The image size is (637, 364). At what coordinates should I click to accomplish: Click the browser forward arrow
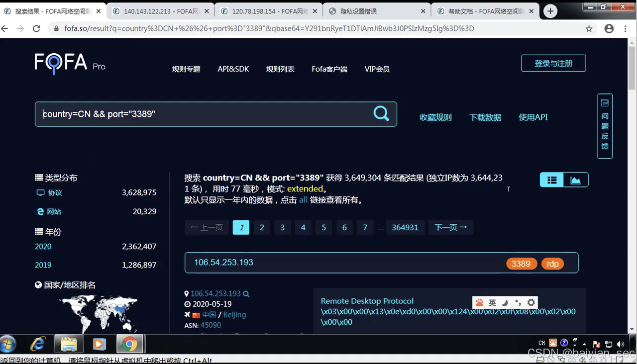point(20,29)
